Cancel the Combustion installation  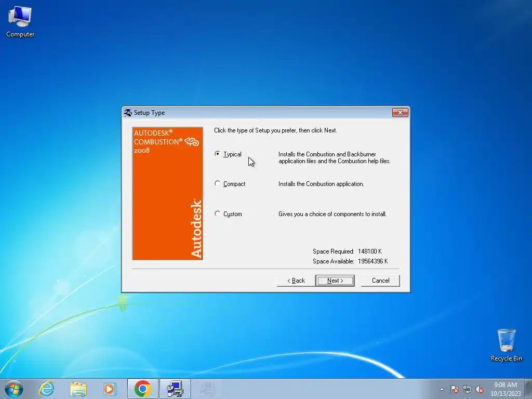click(380, 281)
